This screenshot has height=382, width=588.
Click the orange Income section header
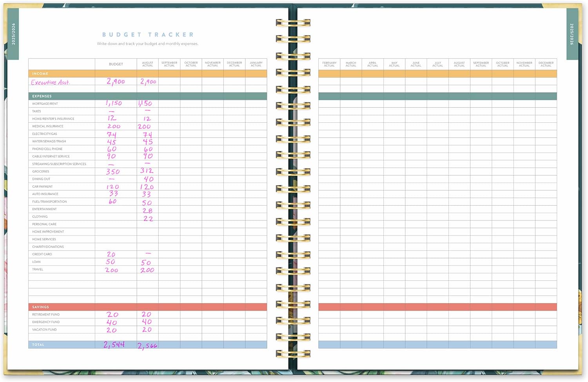[x=40, y=74]
